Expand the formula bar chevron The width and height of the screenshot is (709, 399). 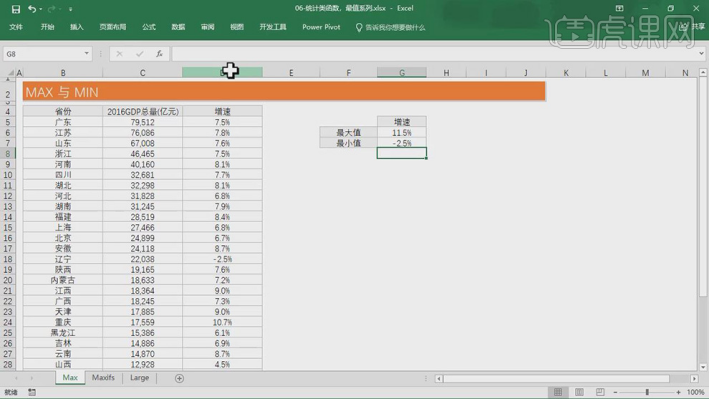point(701,54)
